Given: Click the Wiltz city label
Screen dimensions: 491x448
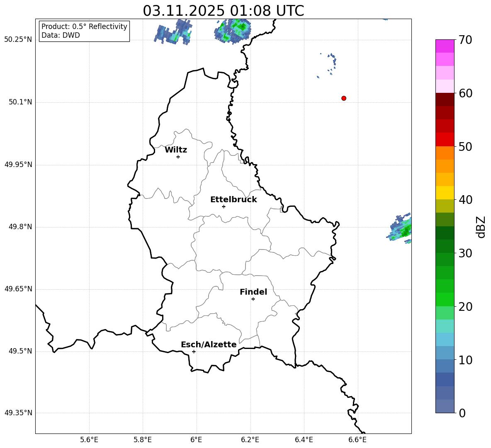Looking at the screenshot, I should (176, 150).
